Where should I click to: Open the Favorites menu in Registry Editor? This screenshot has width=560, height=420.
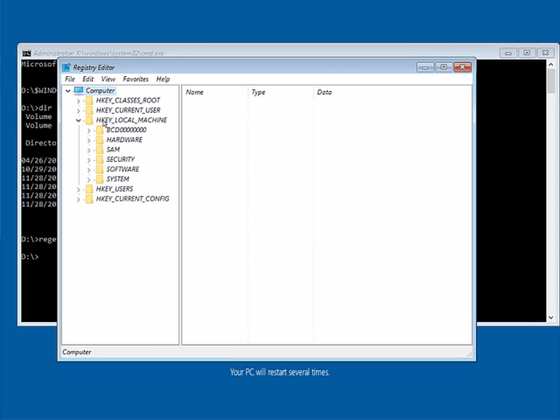tap(135, 79)
